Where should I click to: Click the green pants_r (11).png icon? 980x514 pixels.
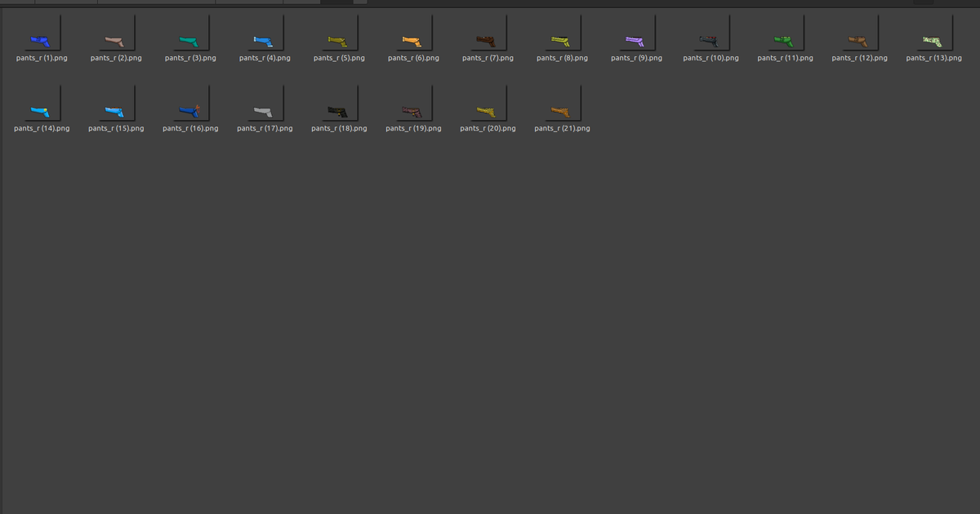coord(785,33)
